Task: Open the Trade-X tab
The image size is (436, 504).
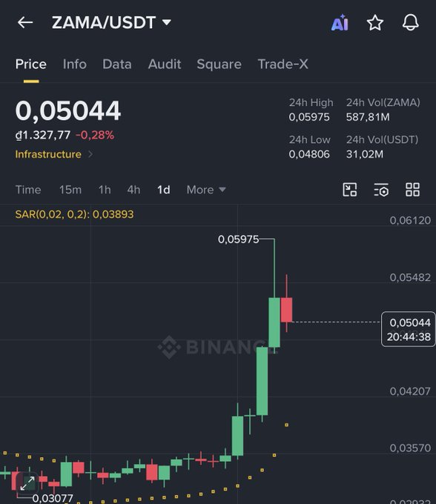Action: (x=283, y=64)
